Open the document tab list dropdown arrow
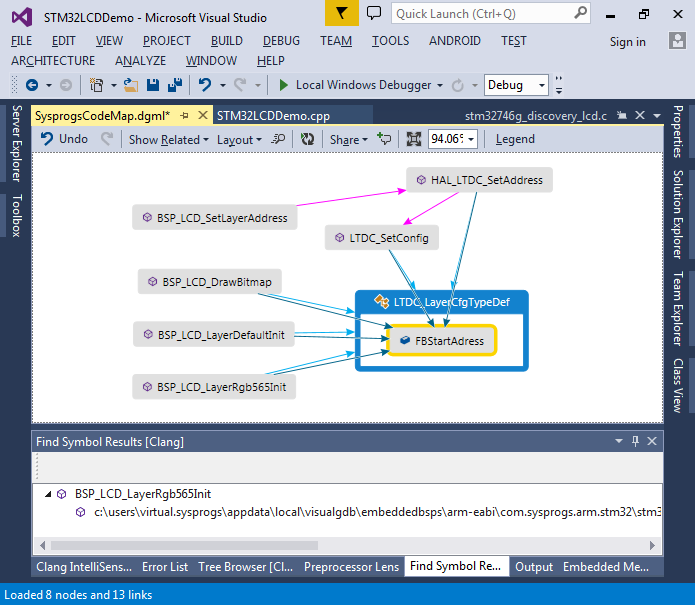Image resolution: width=695 pixels, height=605 pixels. coord(657,116)
